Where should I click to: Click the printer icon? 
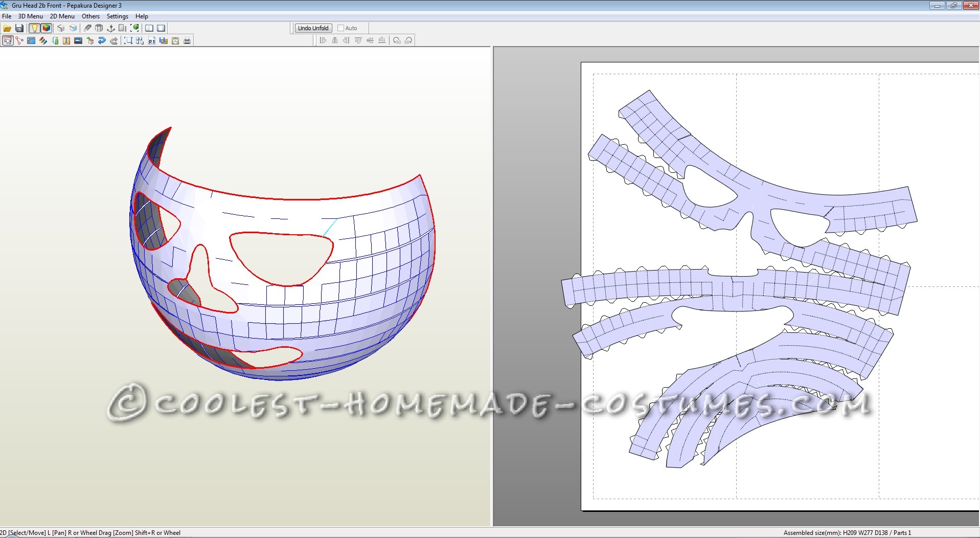187,40
